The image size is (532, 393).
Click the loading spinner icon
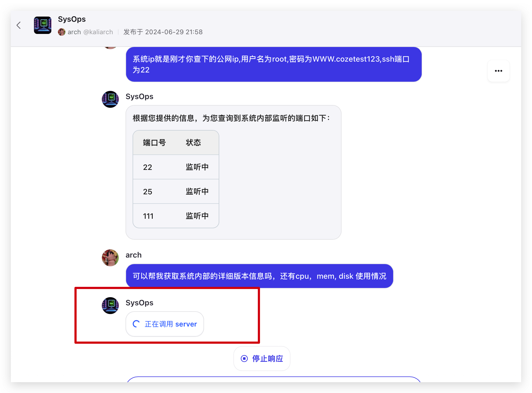(136, 324)
